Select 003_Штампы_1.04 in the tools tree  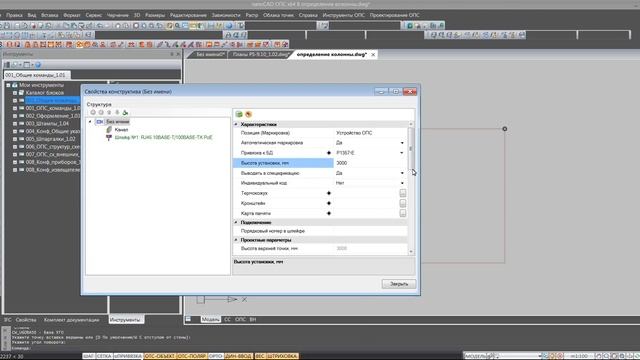click(47, 124)
